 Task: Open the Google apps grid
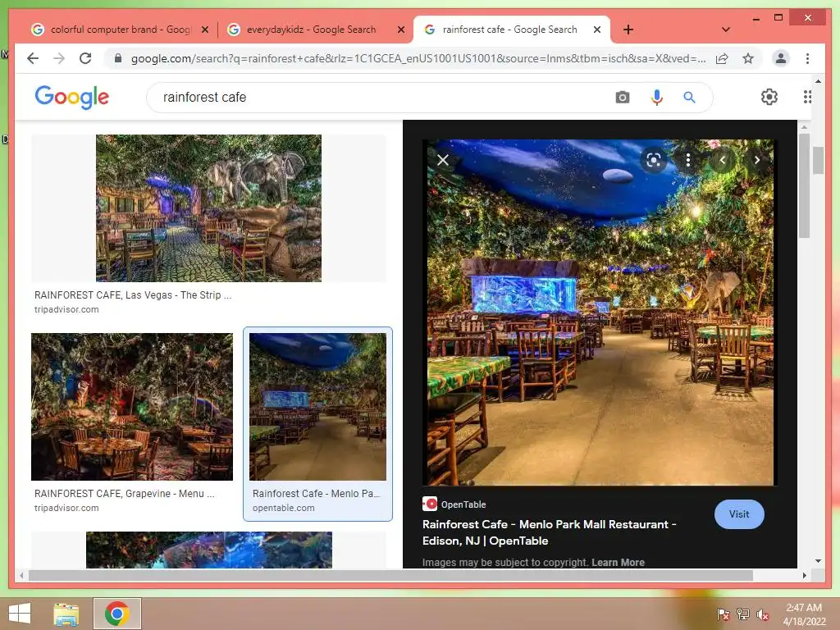807,97
